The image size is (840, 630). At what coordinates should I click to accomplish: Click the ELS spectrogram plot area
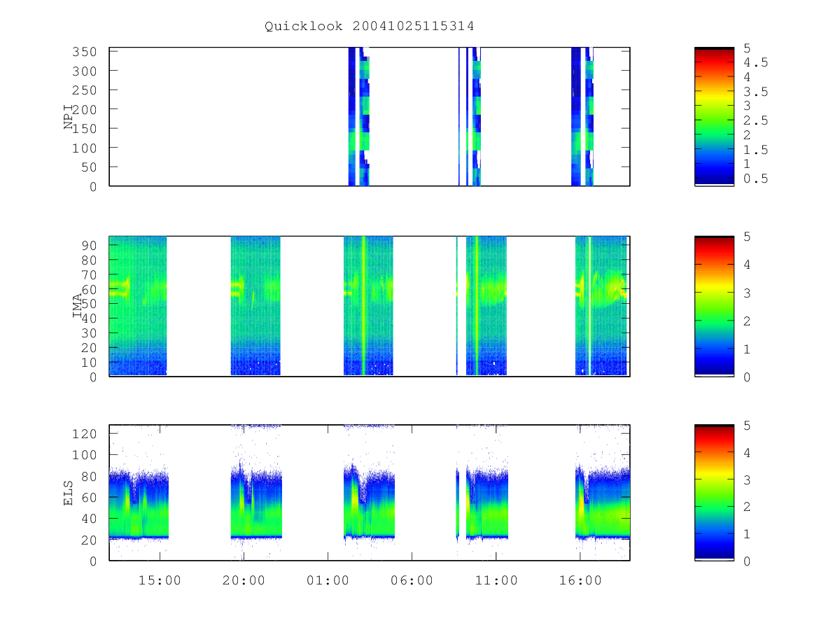coord(370,493)
